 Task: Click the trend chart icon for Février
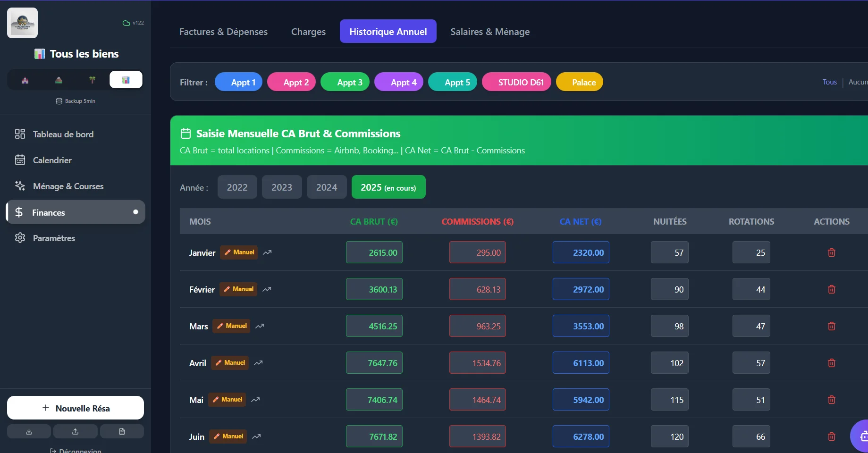pos(267,289)
